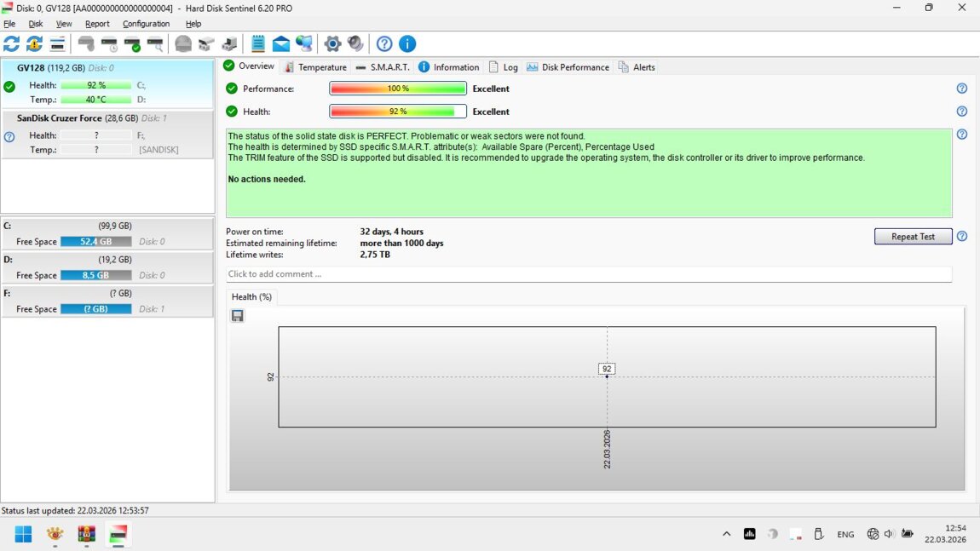Save the health graph using floppy icon
980x551 pixels.
[238, 316]
